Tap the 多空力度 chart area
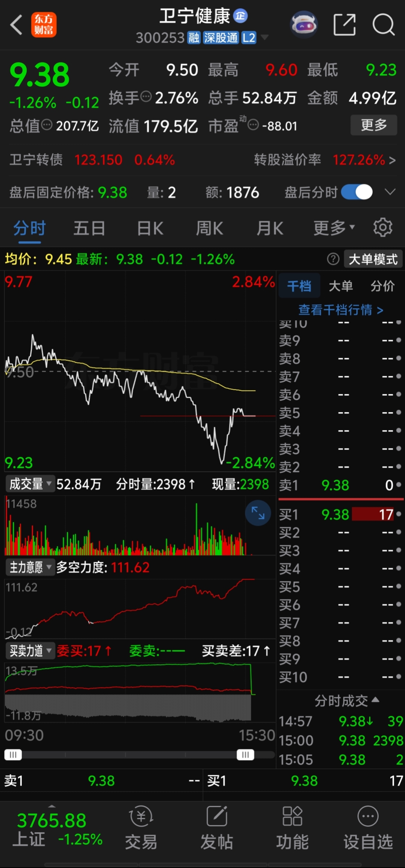The image size is (405, 868). coord(140,608)
